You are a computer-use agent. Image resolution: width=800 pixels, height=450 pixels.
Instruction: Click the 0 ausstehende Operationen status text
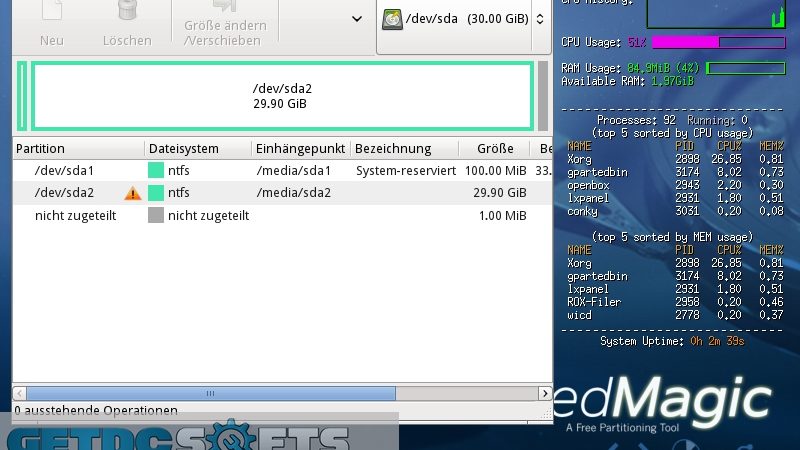coord(96,410)
